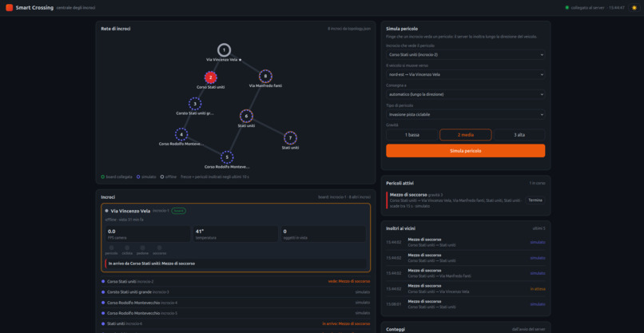Click the 'soccorso' indicator dot
The image size is (644, 333).
click(159, 248)
